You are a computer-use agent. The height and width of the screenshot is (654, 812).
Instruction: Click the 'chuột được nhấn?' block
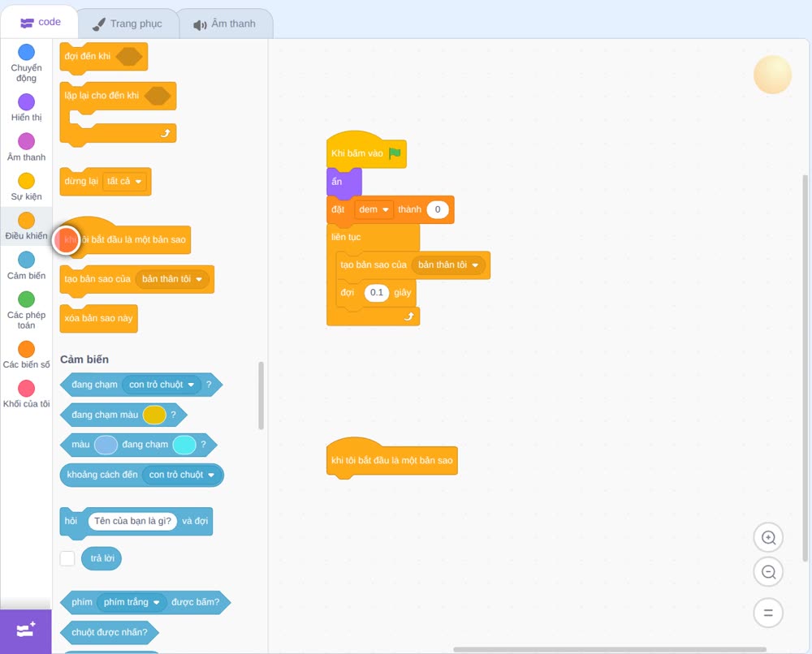click(110, 632)
